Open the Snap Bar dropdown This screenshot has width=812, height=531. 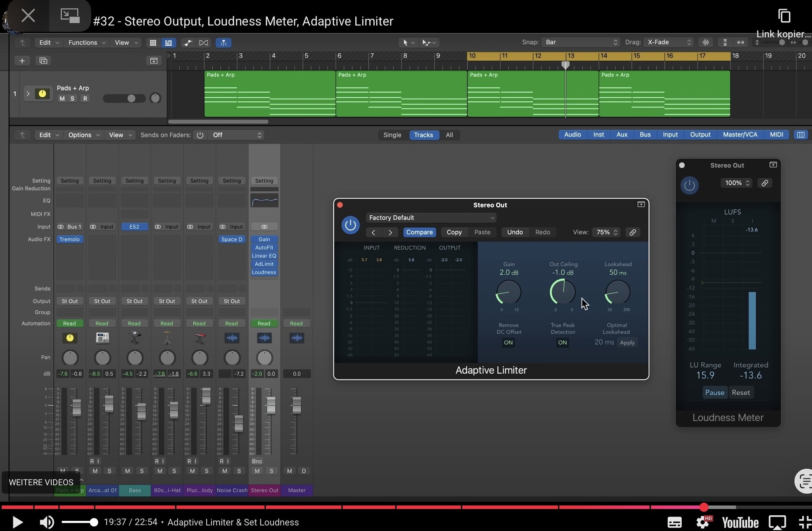tap(581, 42)
